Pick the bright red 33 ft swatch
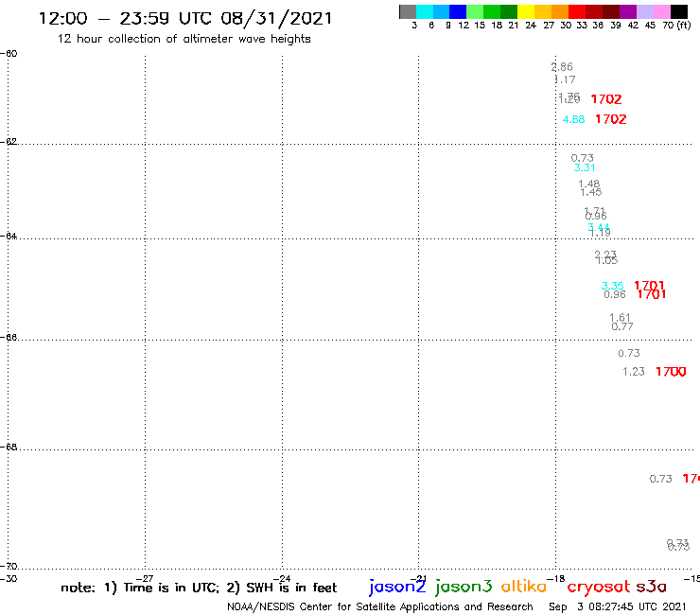Image resolution: width=700 pixels, height=615 pixels. (x=577, y=11)
